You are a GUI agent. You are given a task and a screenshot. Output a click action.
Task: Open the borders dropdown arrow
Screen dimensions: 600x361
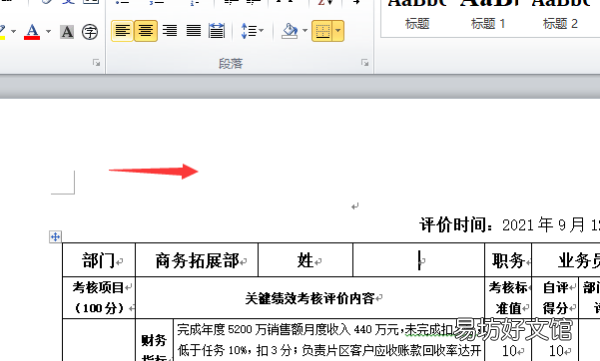339,31
